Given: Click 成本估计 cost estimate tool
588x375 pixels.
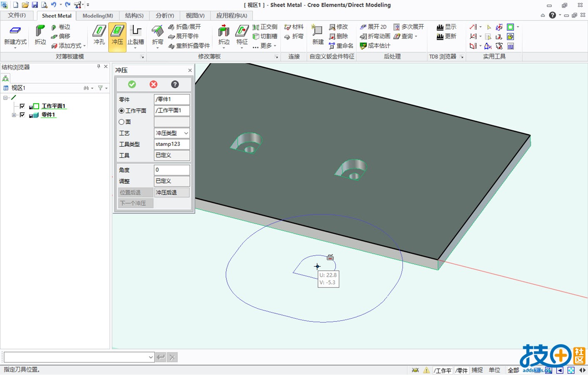Looking at the screenshot, I should click(375, 46).
